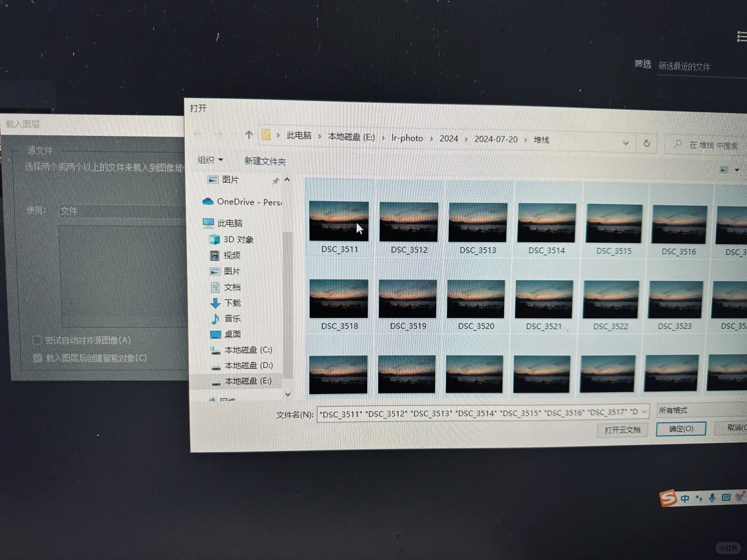747x560 pixels.
Task: Select the DSC_3512 photo thumbnail
Action: 409,222
